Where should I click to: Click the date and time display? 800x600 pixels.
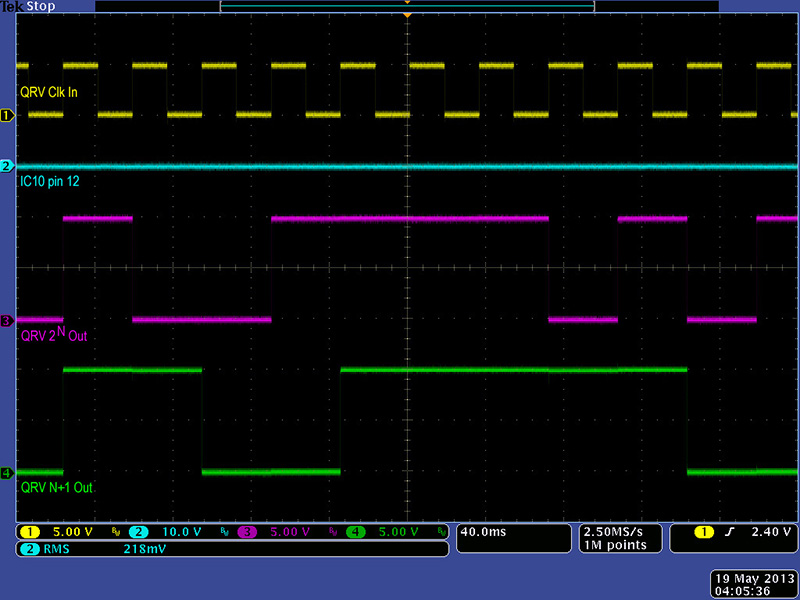(x=752, y=584)
